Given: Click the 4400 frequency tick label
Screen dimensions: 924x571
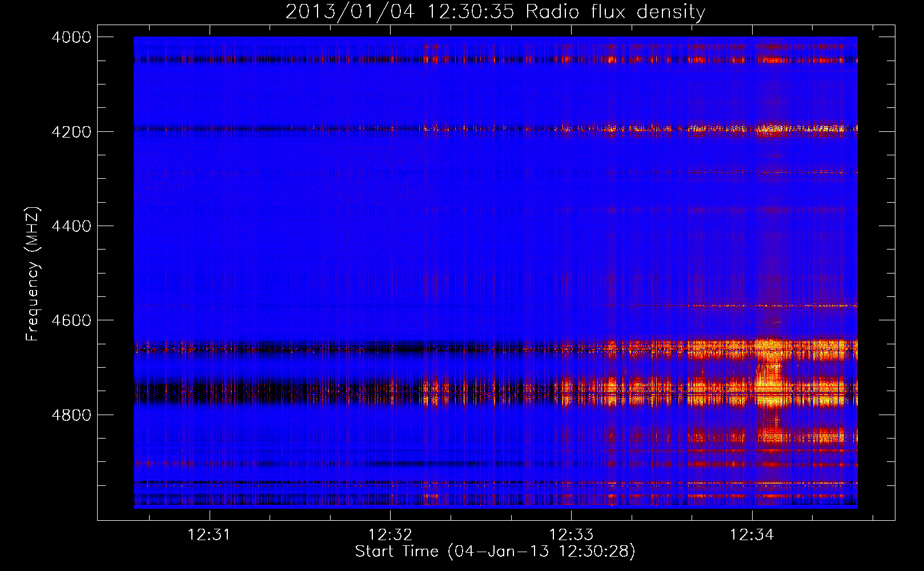Looking at the screenshot, I should tap(71, 226).
